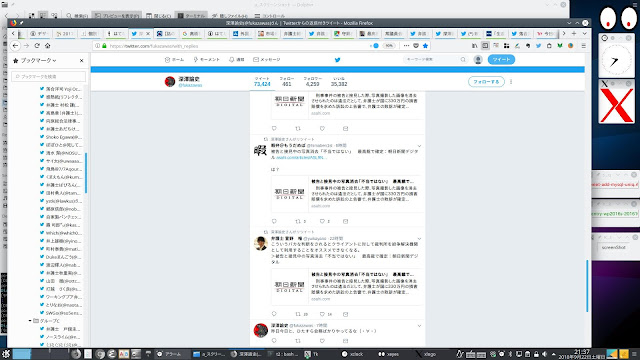
Task: Expand the 弁護士 tweet chevron menu
Action: 419,239
